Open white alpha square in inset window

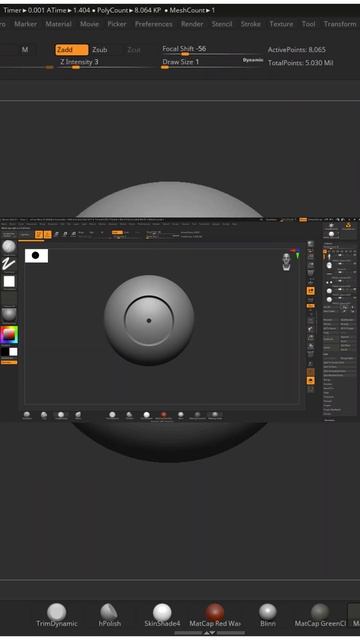[x=9, y=282]
